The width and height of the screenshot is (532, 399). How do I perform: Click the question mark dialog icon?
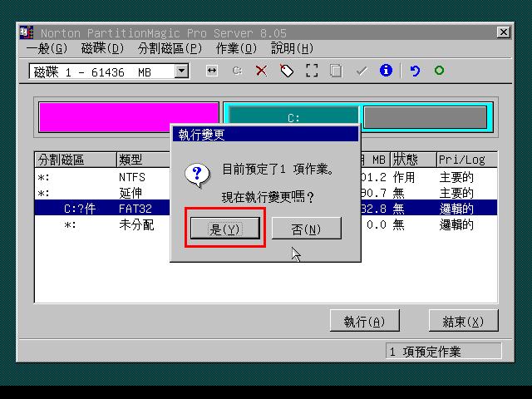tap(197, 175)
